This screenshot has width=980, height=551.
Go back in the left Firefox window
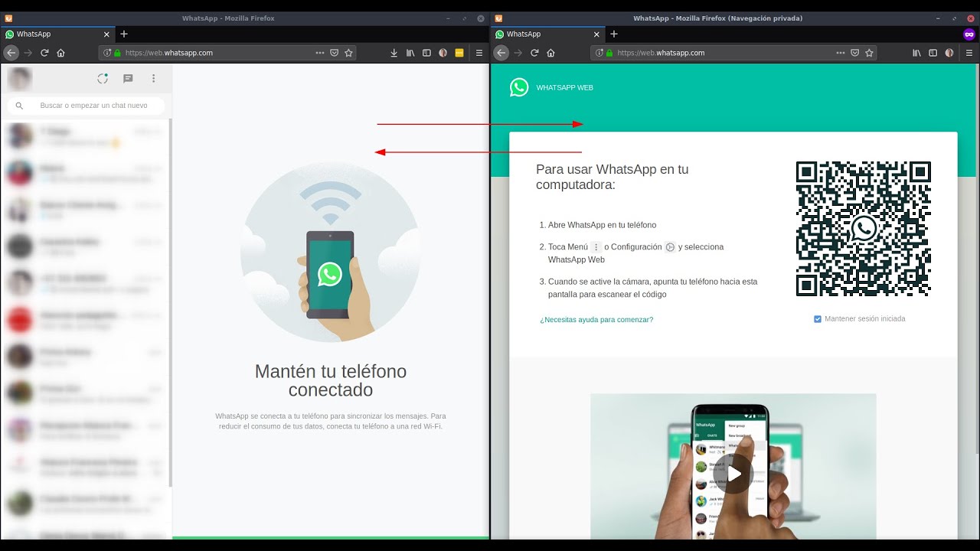pos(11,53)
